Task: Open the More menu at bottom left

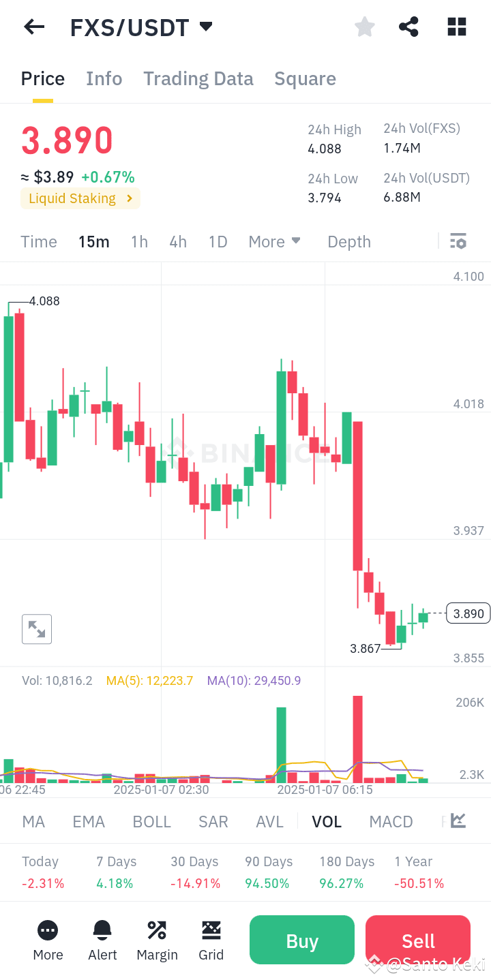Action: point(47,940)
